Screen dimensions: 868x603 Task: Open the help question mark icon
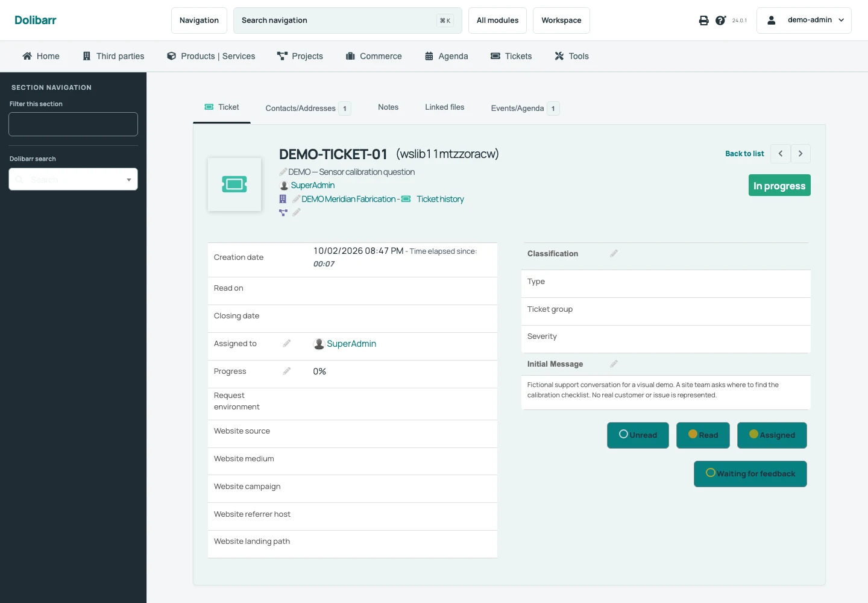(720, 21)
